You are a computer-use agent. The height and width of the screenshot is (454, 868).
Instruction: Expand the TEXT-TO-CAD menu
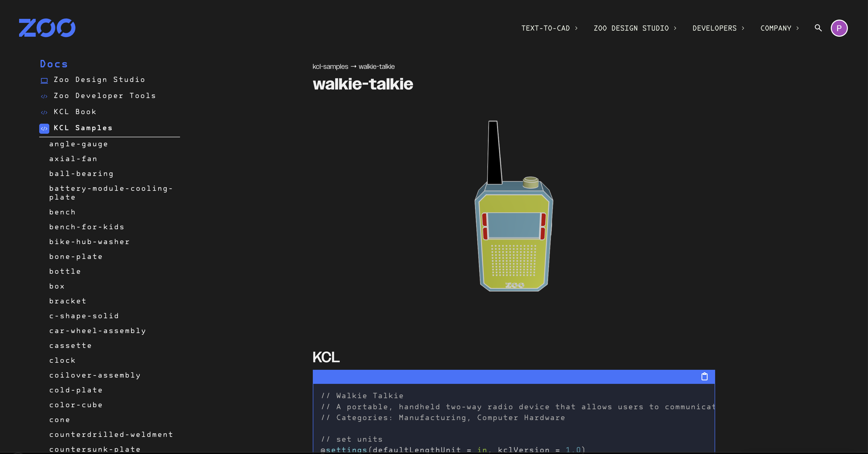pos(549,28)
